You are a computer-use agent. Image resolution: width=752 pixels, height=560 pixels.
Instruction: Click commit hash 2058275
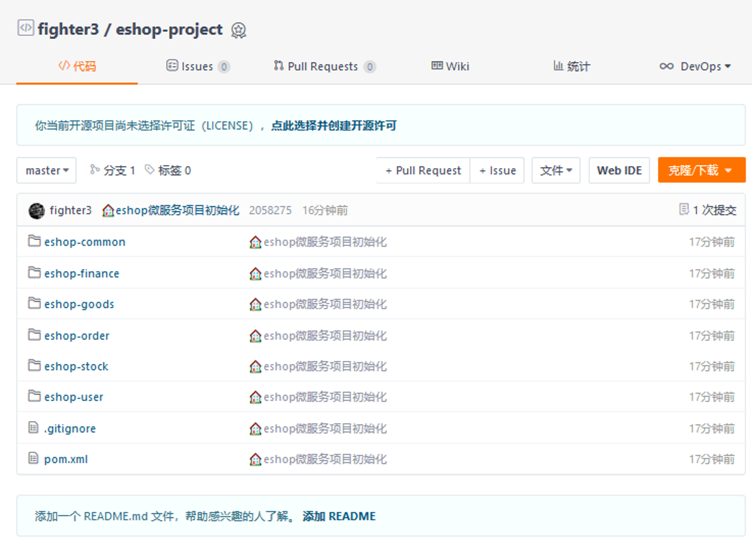tap(270, 210)
